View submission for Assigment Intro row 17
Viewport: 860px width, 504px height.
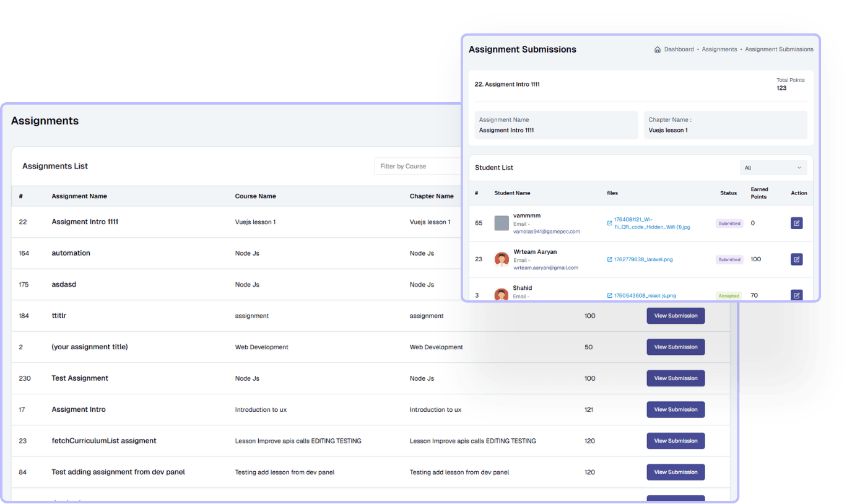[675, 409]
